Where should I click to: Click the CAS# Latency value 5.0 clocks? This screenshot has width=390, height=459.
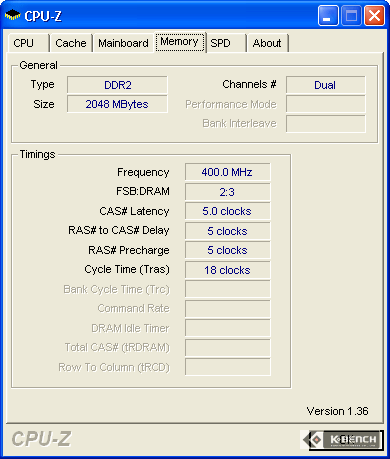(228, 211)
